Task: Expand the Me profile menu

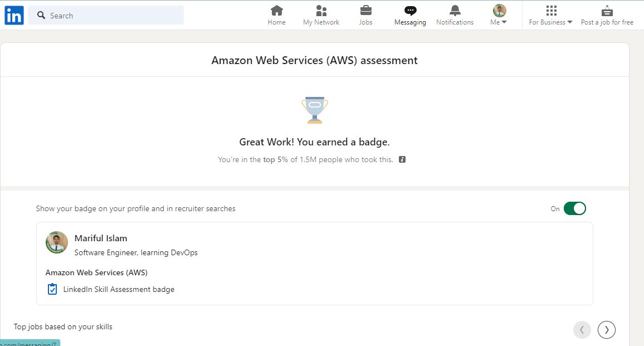Action: tap(499, 15)
